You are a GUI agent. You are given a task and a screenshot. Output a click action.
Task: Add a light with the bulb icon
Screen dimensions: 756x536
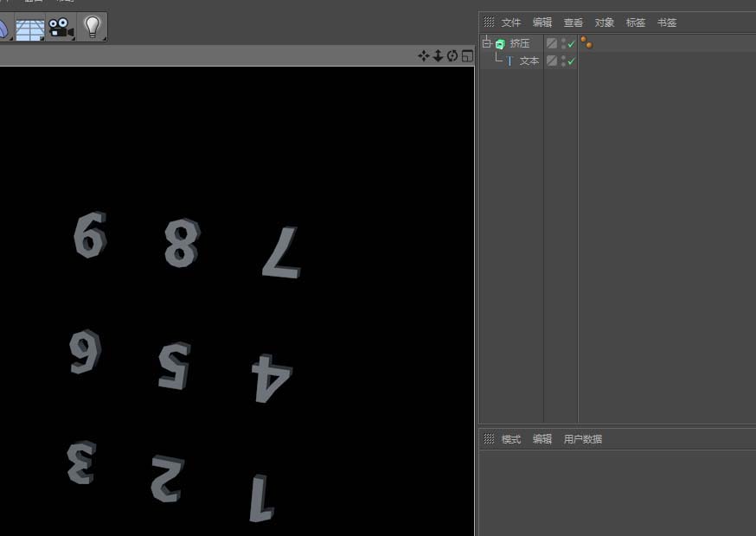click(x=92, y=27)
